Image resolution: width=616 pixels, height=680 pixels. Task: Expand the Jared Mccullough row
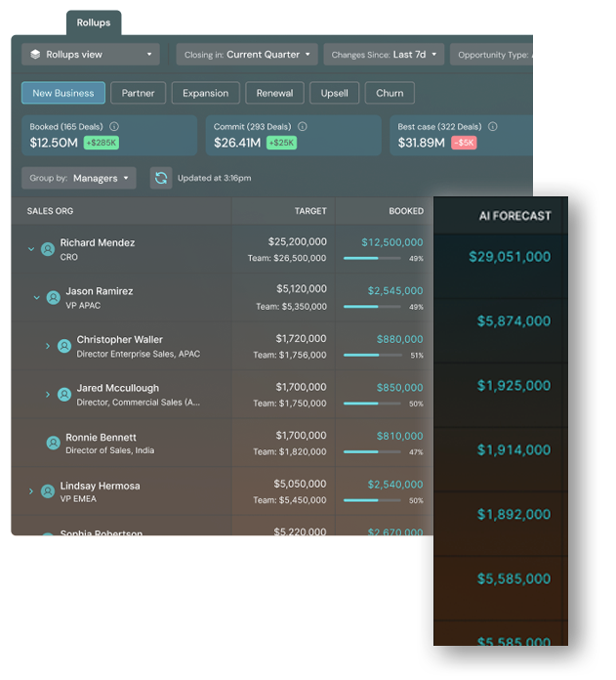pyautogui.click(x=48, y=395)
